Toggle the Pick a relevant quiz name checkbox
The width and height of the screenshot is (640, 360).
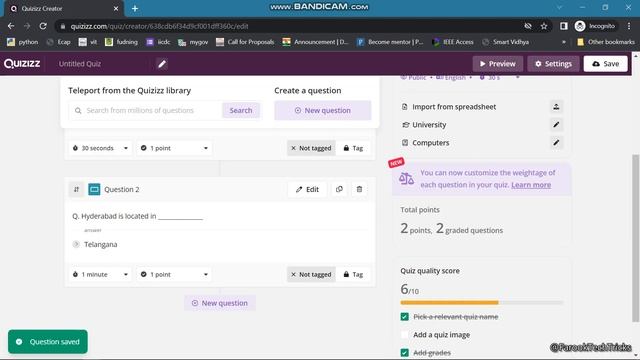[404, 317]
